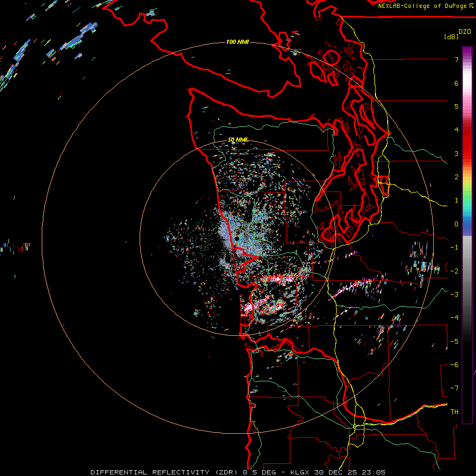Click the -7 value on the color scale
Screen dimensions: 476x476
454,388
